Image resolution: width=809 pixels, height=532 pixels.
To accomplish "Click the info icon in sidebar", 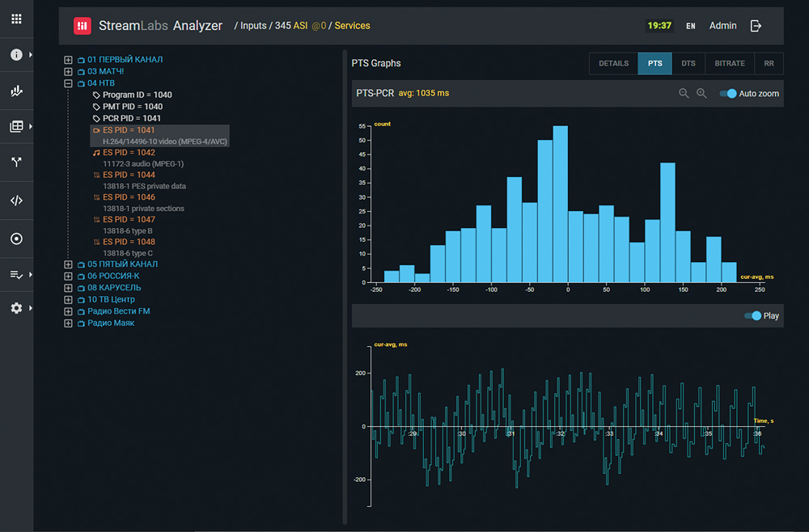I will point(16,55).
